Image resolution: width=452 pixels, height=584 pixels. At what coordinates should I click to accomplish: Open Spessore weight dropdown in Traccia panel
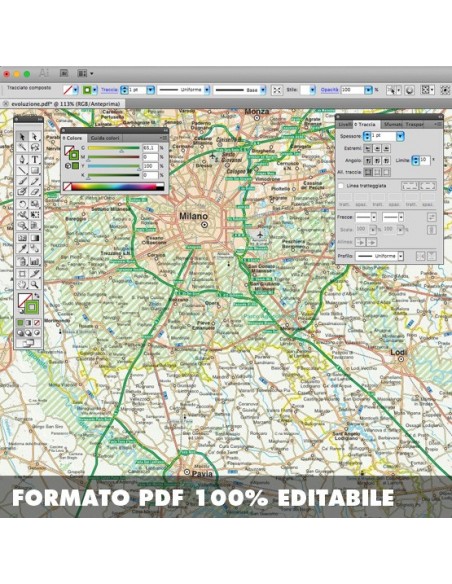coord(400,136)
